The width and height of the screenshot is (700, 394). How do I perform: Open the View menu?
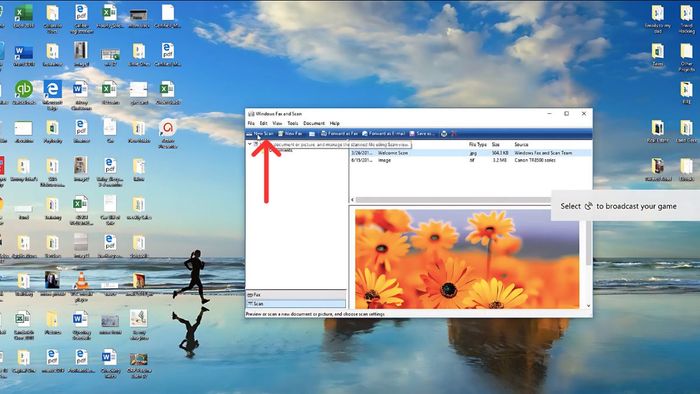click(277, 123)
